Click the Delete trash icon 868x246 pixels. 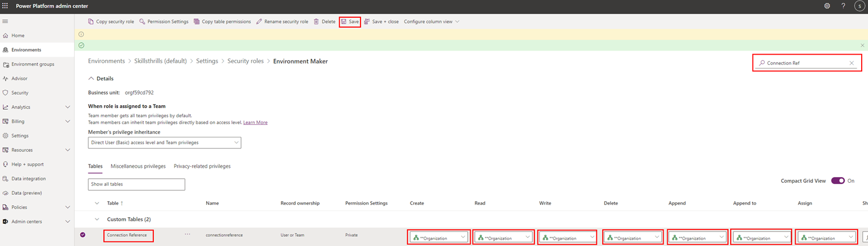316,22
